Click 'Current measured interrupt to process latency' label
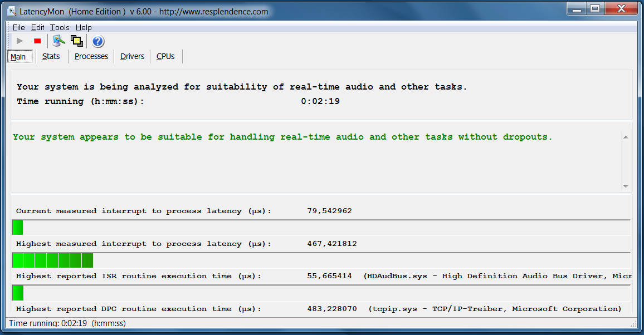The height and width of the screenshot is (335, 644). (144, 211)
